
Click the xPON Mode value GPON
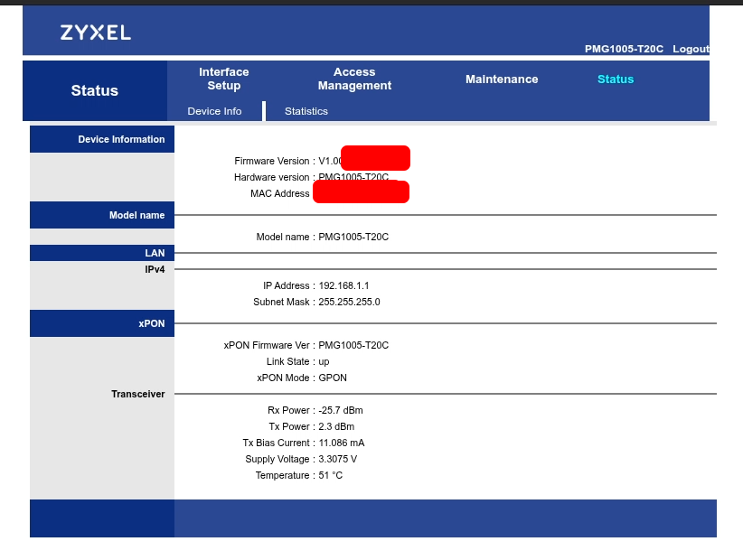(333, 378)
